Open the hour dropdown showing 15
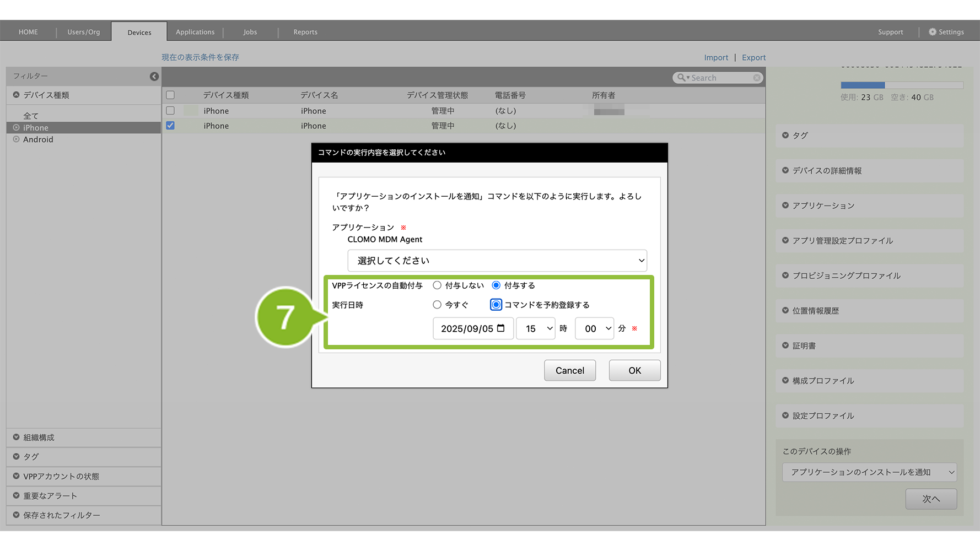The image size is (980, 551). 535,328
